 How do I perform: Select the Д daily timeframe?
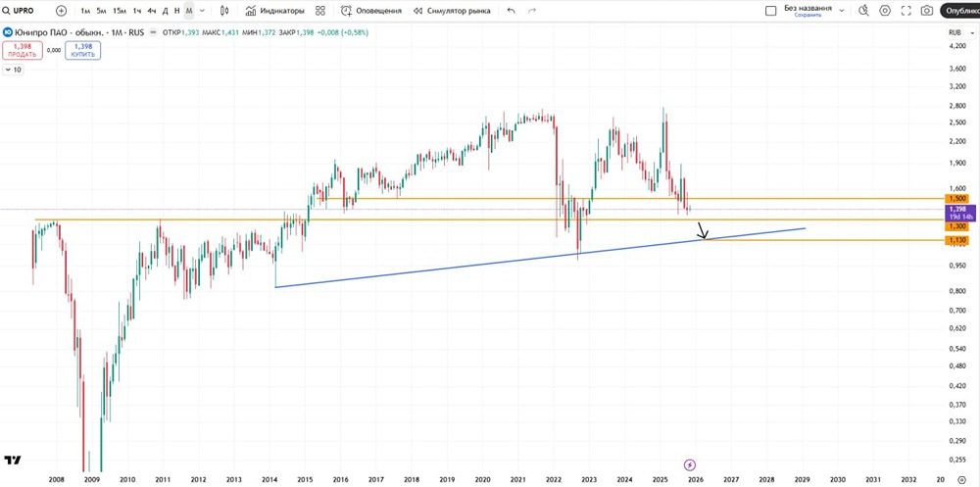(x=164, y=11)
